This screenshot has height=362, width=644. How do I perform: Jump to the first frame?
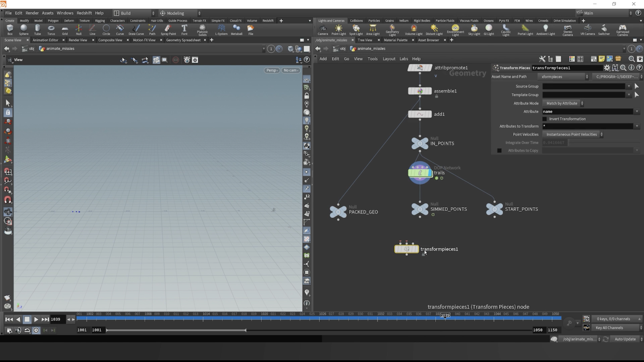(9, 319)
